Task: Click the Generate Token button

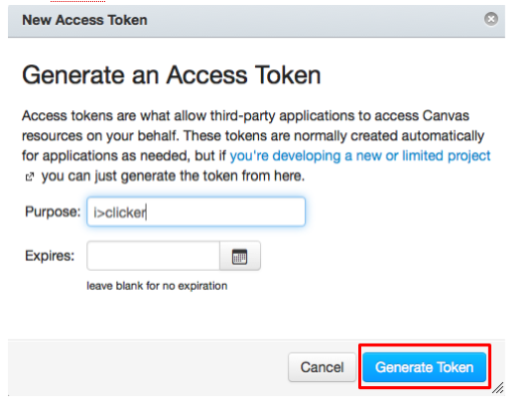Action: pos(424,367)
